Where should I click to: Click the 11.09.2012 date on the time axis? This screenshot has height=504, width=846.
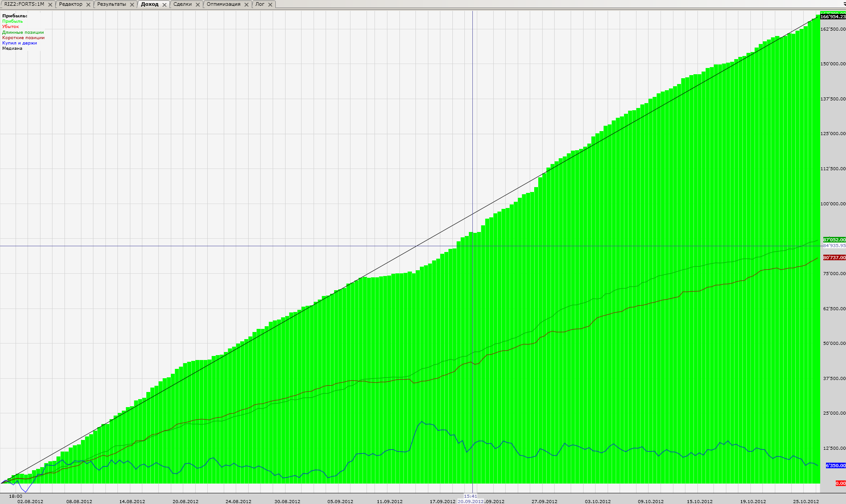click(x=390, y=501)
